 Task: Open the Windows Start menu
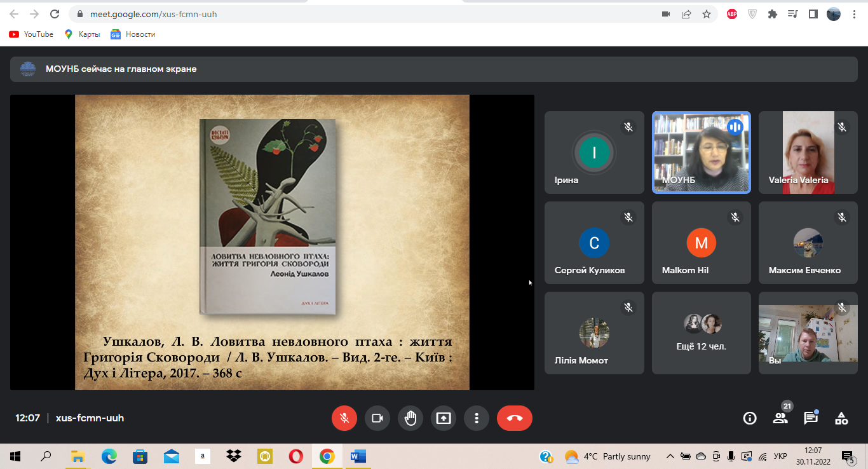tap(15, 456)
